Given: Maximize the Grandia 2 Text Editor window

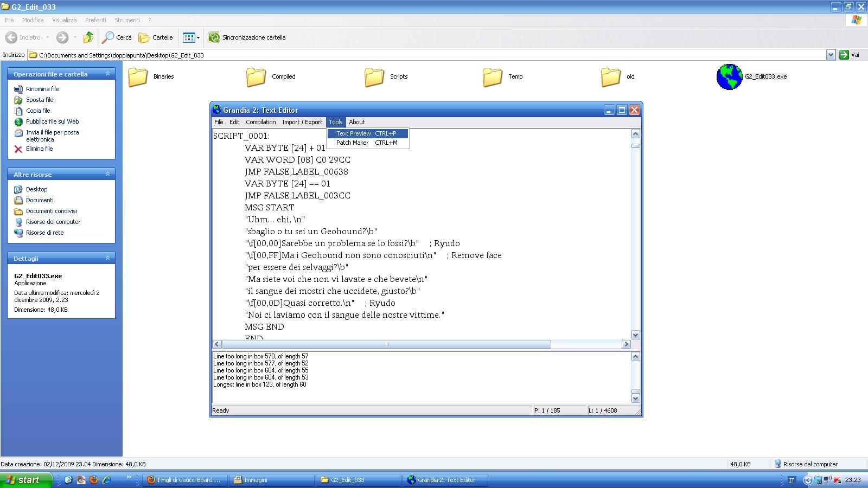Looking at the screenshot, I should pos(622,110).
